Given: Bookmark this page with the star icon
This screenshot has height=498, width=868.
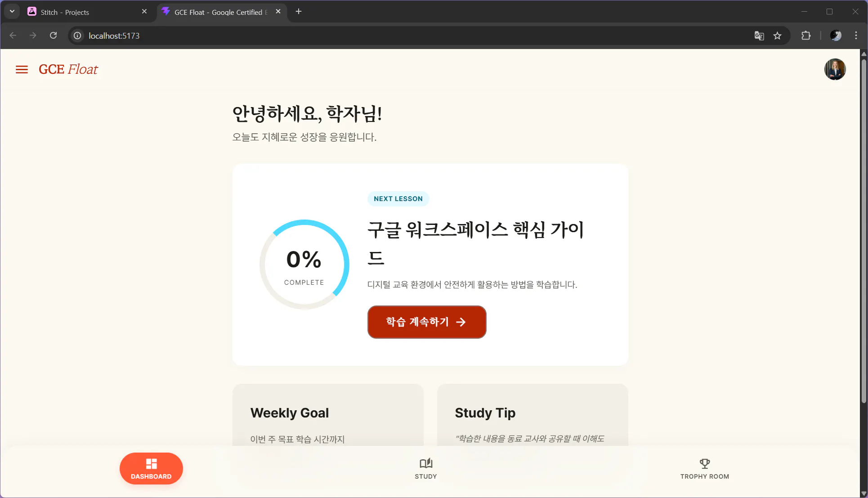Looking at the screenshot, I should [777, 36].
